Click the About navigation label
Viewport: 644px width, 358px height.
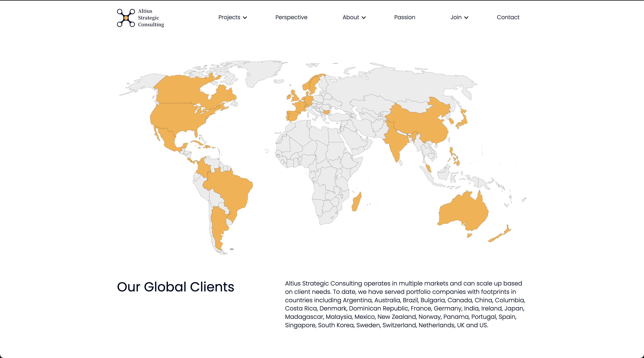coord(351,17)
